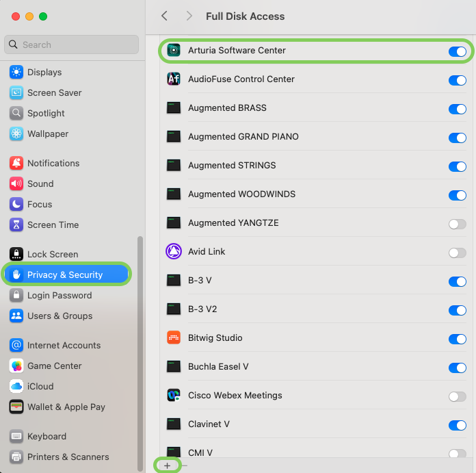Toggle the Augmented GRAND PIANO switch
The height and width of the screenshot is (473, 476).
pos(457,138)
